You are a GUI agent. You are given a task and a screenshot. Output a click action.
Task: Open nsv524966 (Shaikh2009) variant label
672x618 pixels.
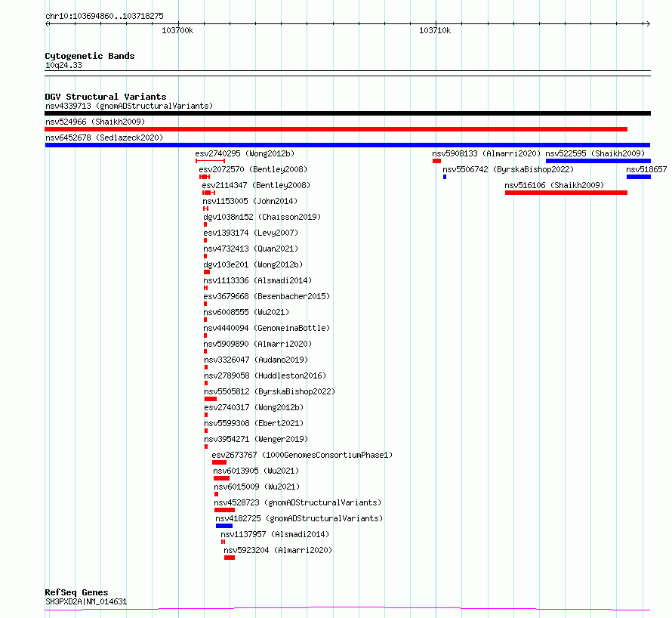click(x=95, y=122)
